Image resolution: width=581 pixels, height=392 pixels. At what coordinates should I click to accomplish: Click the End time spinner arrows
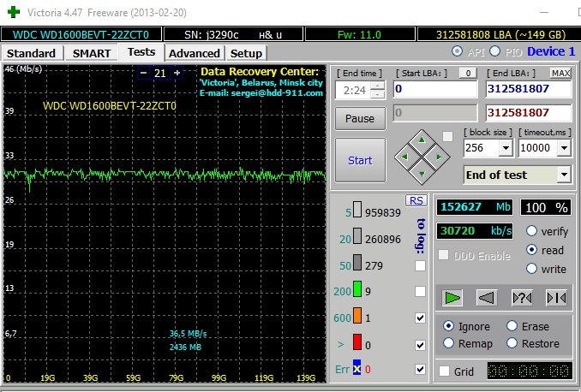click(378, 91)
